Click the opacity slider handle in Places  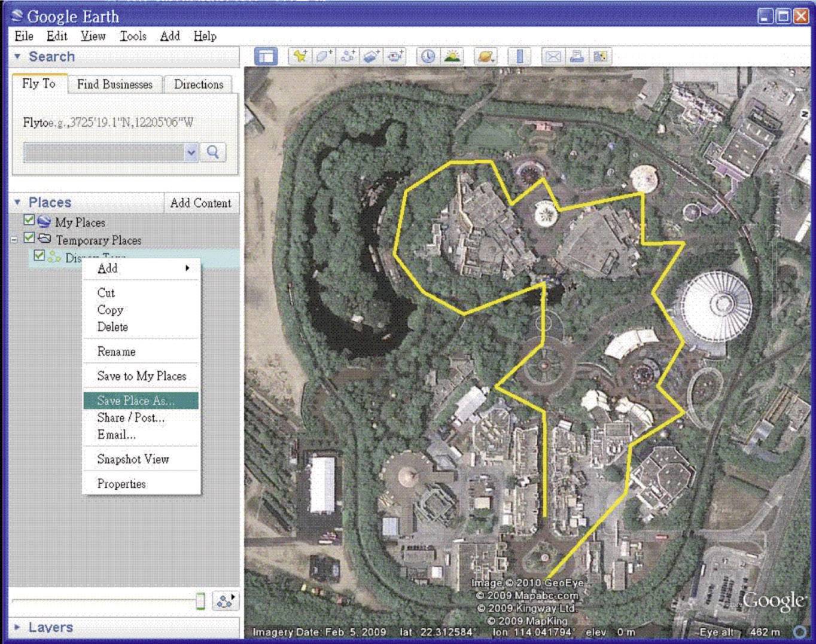[x=200, y=601]
